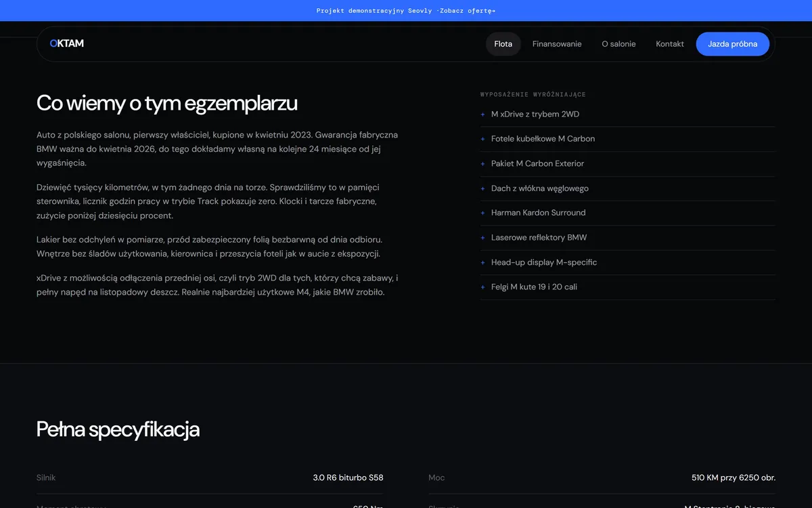Select the value "510 KM przy 6250 obr."
The image size is (812, 508).
(x=734, y=478)
